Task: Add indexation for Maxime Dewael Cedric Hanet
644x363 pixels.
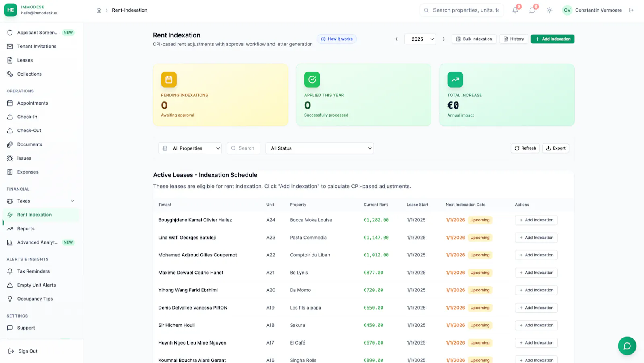Action: pyautogui.click(x=536, y=273)
